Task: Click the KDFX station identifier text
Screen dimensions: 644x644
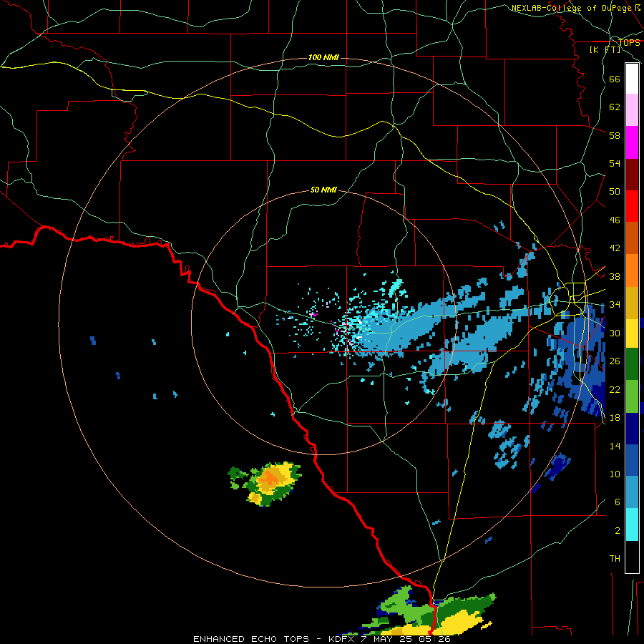Action: [341, 639]
